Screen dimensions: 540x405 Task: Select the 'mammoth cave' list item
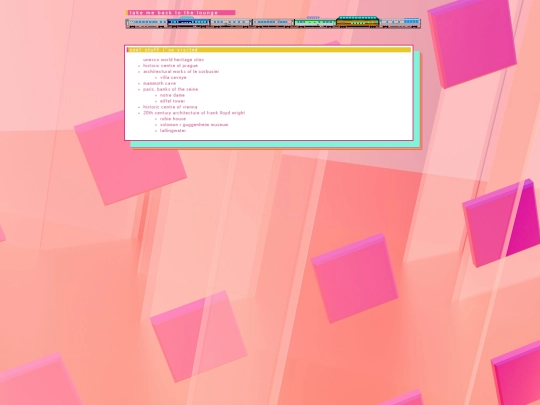[x=159, y=83]
